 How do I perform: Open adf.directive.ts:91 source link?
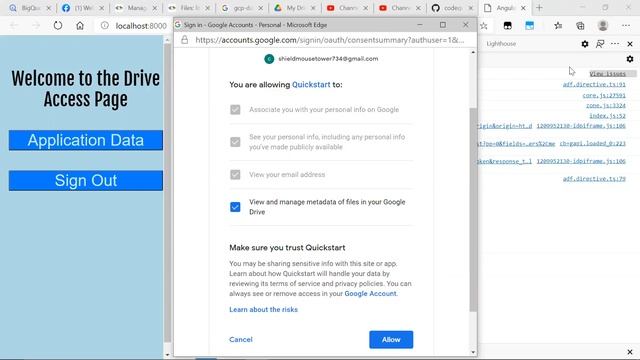pos(594,84)
